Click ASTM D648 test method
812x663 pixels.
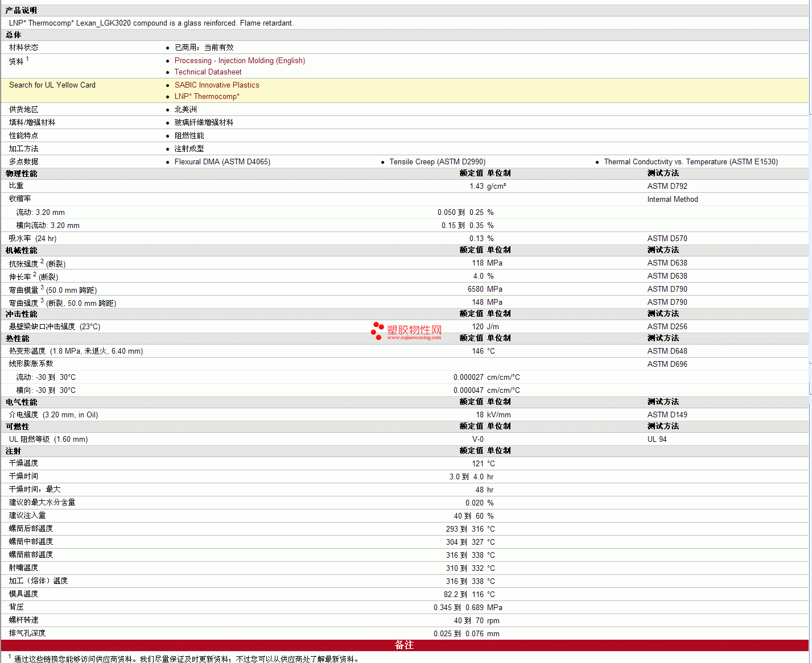click(667, 351)
